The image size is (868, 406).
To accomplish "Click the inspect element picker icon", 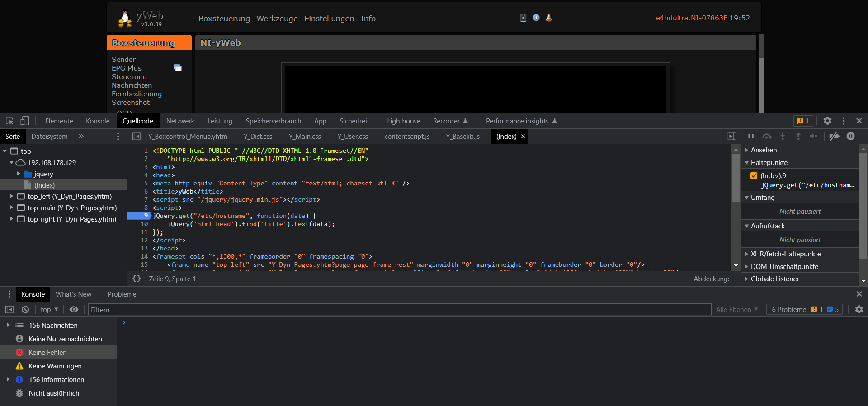I will pyautogui.click(x=9, y=121).
